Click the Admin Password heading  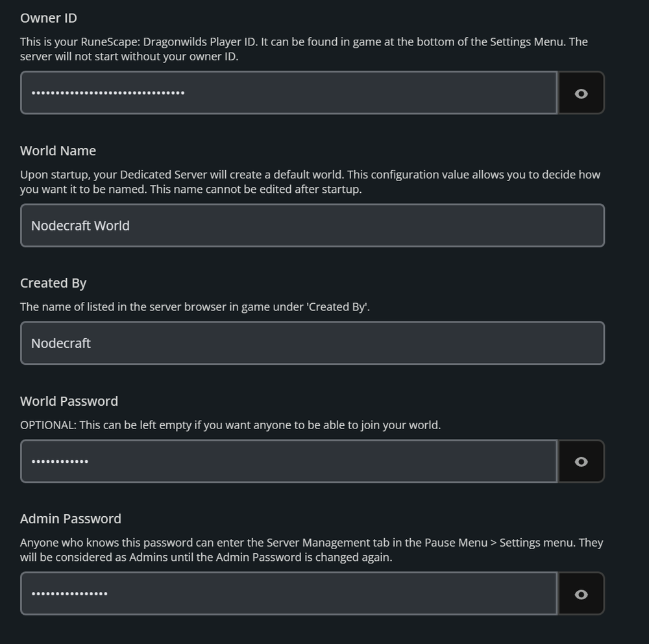71,519
